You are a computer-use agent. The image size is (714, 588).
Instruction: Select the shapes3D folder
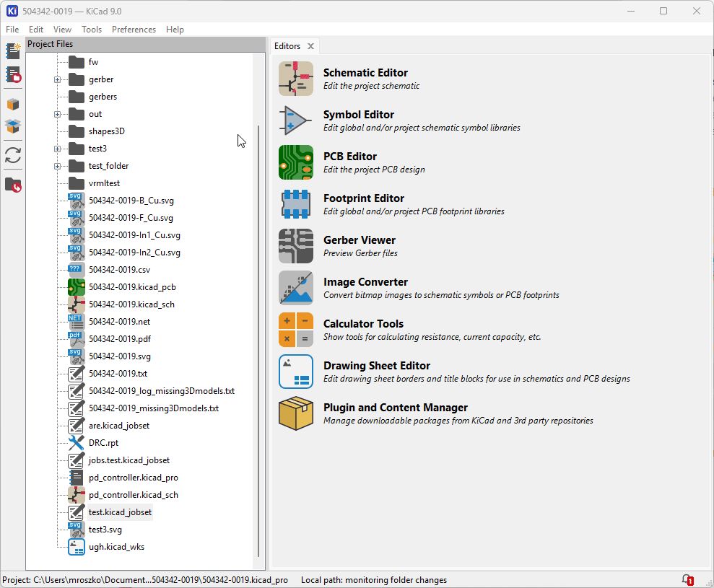[x=107, y=131]
